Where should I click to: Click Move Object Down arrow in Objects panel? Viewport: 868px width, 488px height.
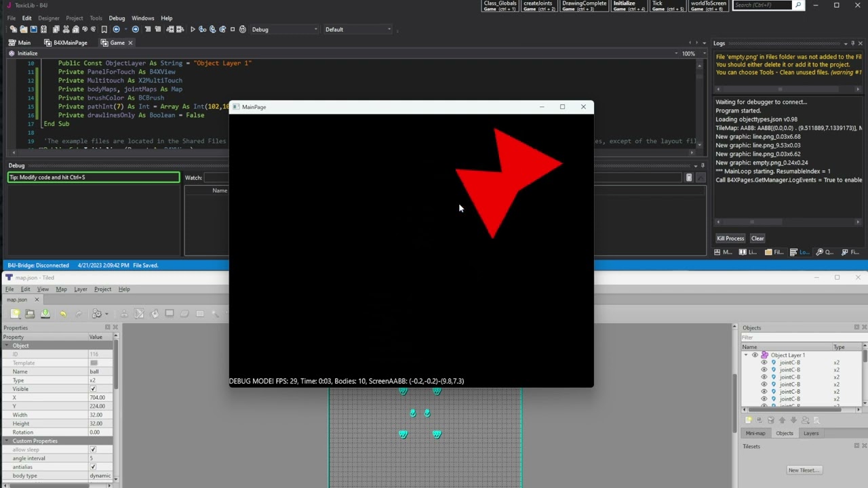793,420
